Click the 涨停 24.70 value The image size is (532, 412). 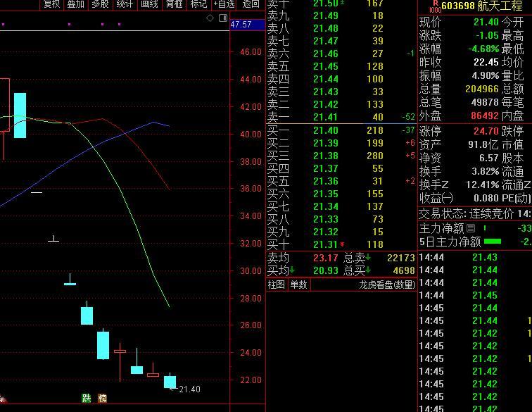pos(486,131)
